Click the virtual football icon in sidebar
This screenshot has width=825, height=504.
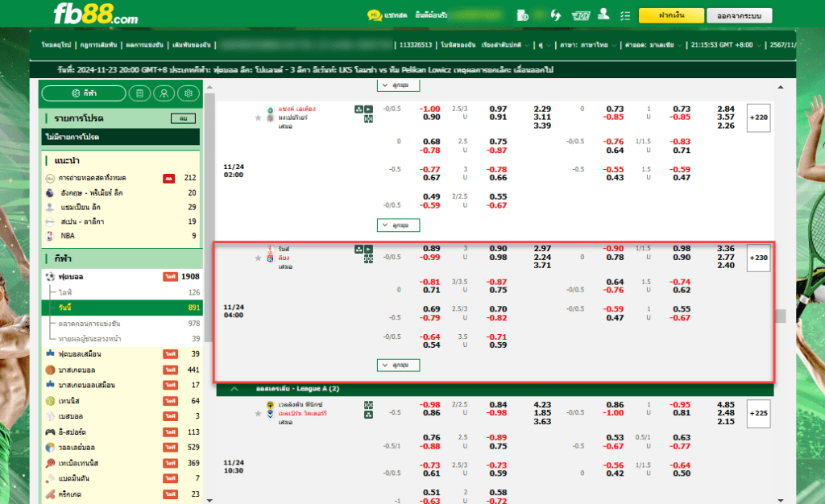51,353
